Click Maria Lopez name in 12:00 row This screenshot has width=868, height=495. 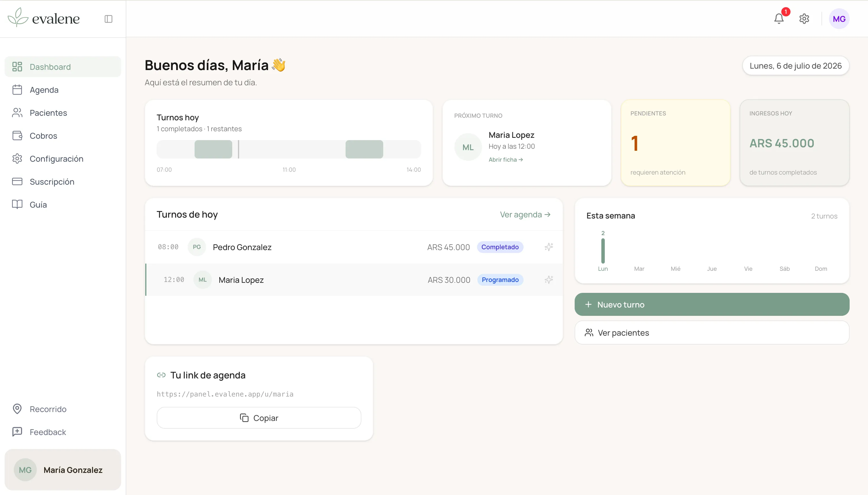pos(241,280)
